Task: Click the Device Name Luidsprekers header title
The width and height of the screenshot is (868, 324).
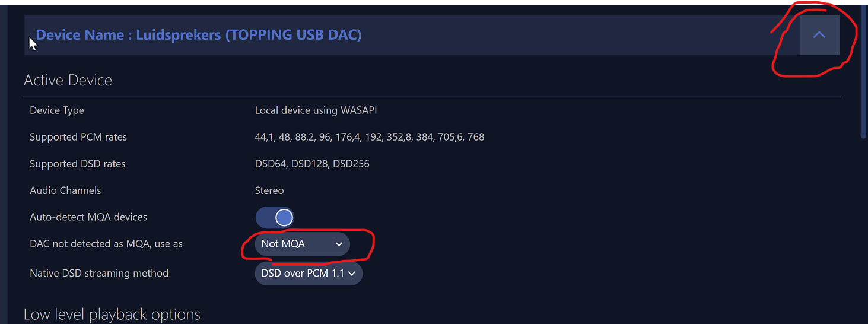Action: pyautogui.click(x=199, y=35)
